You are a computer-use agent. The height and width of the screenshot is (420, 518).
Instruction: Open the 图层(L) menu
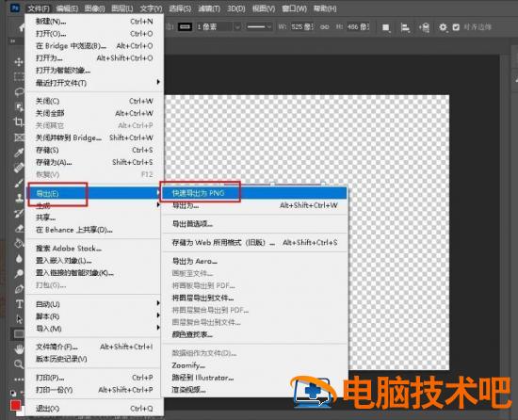click(122, 8)
